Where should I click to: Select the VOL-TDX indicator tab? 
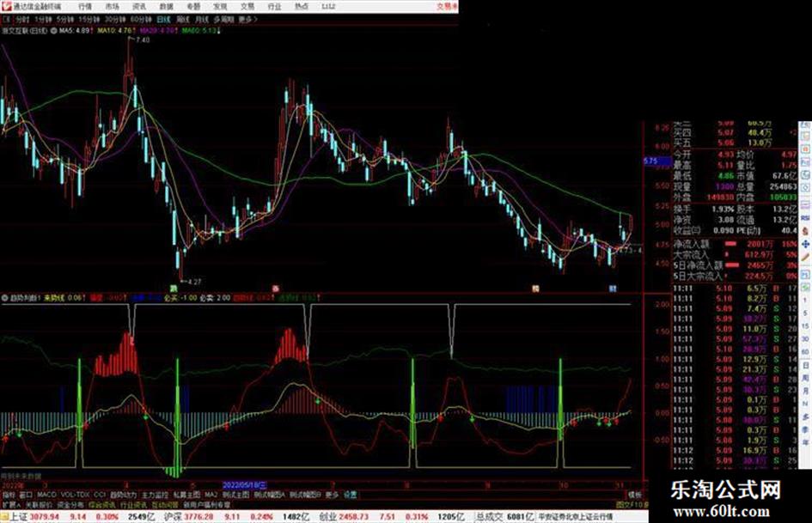tap(76, 495)
